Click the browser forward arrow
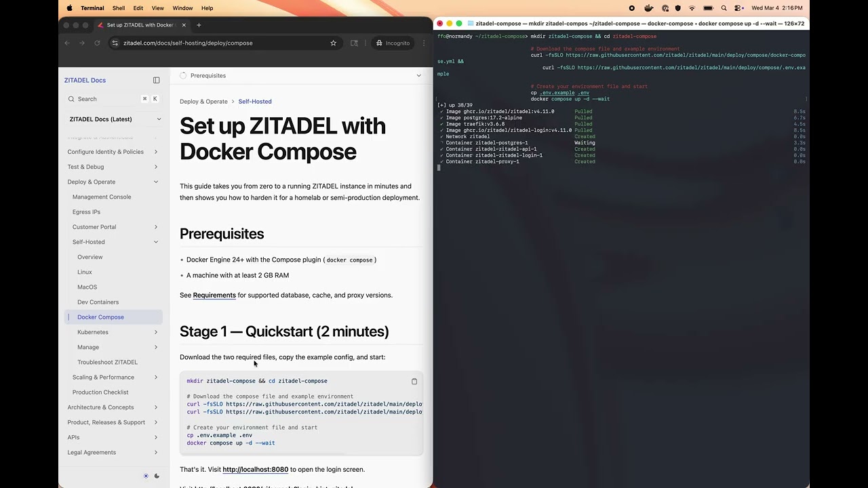This screenshot has width=868, height=488. (82, 43)
